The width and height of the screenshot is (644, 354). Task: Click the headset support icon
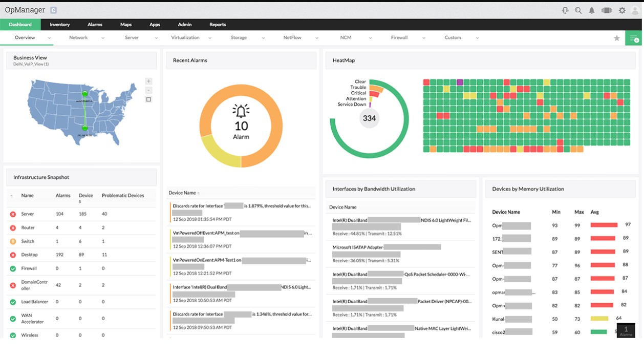coord(565,10)
